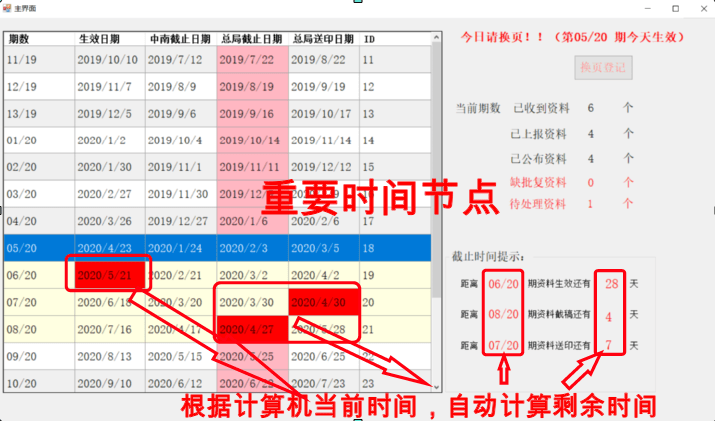Click the red 2020/5/21 effective date cell

pos(109,274)
